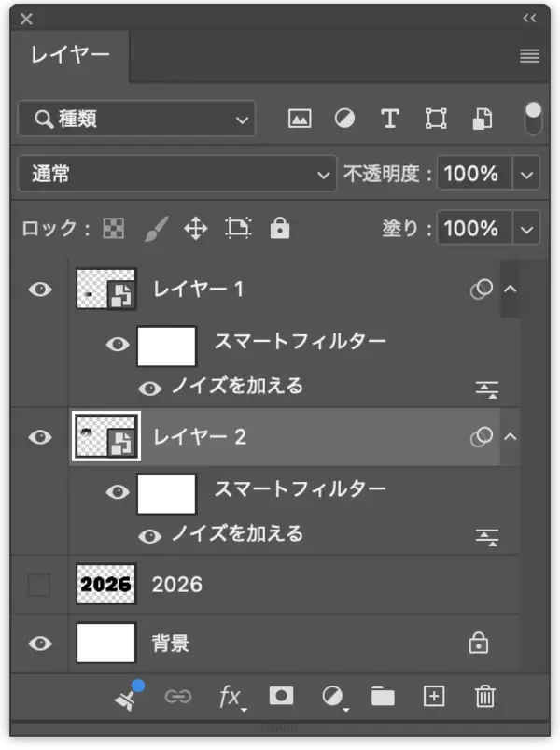The image size is (560, 750).
Task: Select the レイヤー 2 layer name
Action: tap(199, 436)
